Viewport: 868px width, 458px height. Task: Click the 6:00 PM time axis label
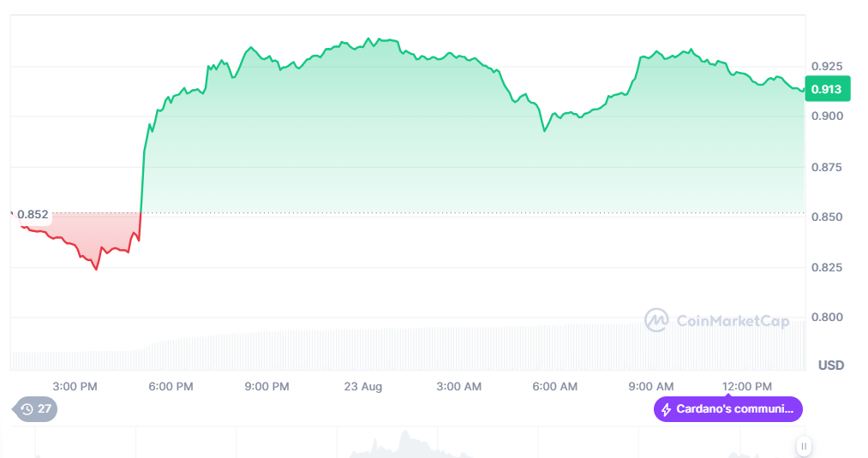[x=171, y=386]
